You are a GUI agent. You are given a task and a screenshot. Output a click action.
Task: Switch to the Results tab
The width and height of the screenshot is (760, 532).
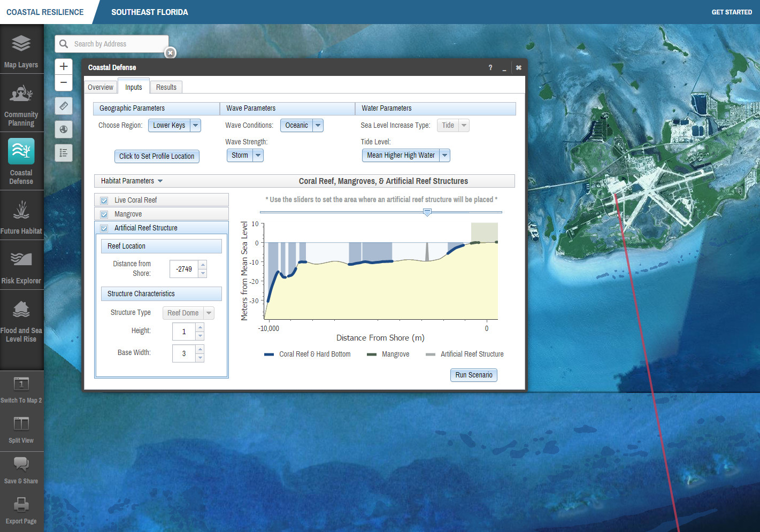(x=166, y=87)
